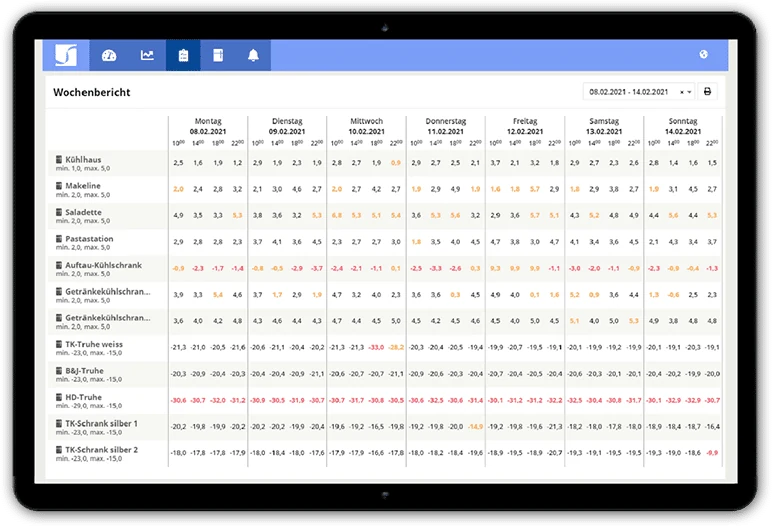Click the Sonntag 14.02.2021 column header

pos(683,126)
